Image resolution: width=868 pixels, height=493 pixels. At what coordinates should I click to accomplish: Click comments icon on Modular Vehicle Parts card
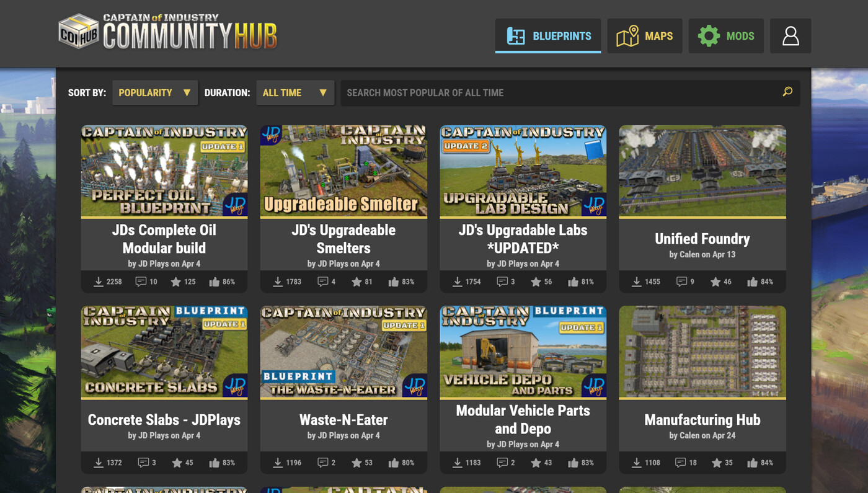coord(502,463)
